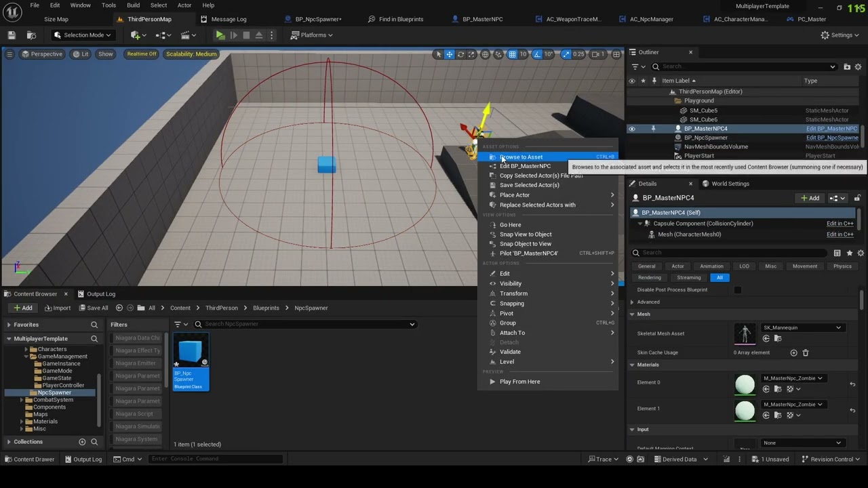Toggle surface snapping icon in the viewport
The image size is (868, 488).
[498, 54]
